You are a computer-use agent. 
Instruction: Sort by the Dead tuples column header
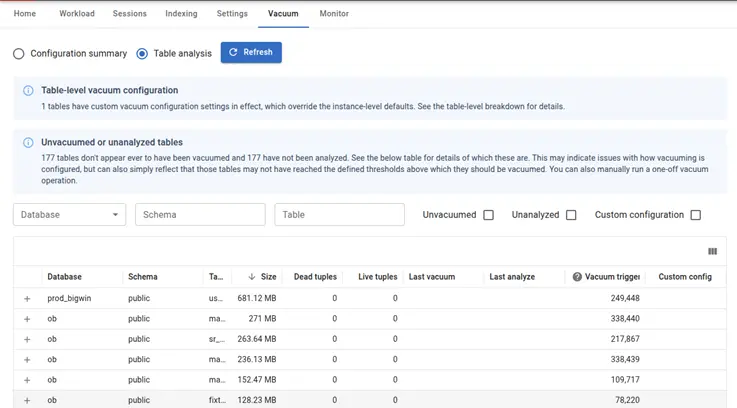pos(315,277)
